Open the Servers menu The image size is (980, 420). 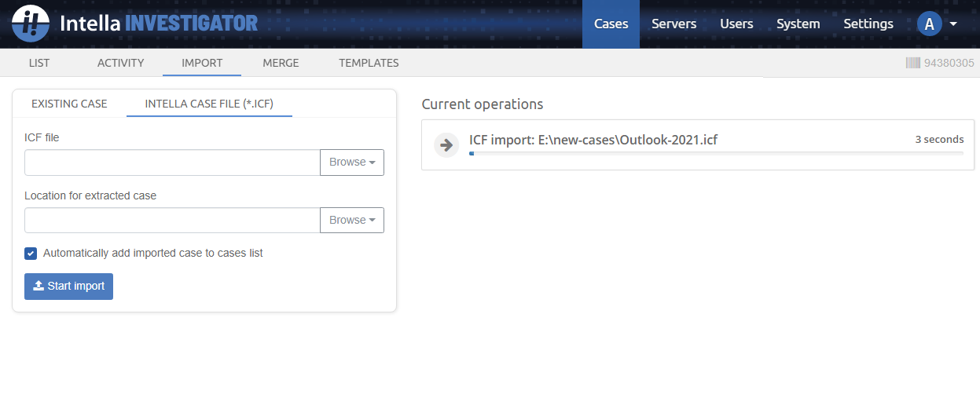tap(674, 24)
